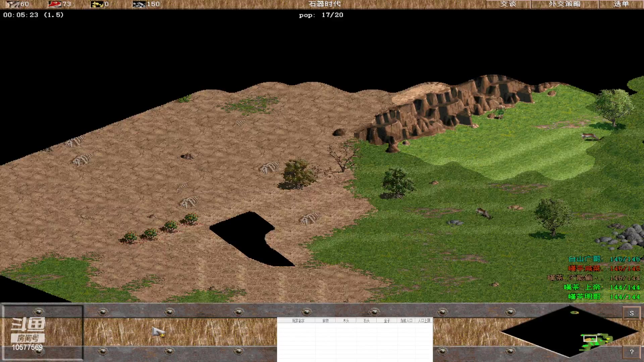Click the stone resource icon showing 150
Screen dimensions: 644x362
click(139, 4)
